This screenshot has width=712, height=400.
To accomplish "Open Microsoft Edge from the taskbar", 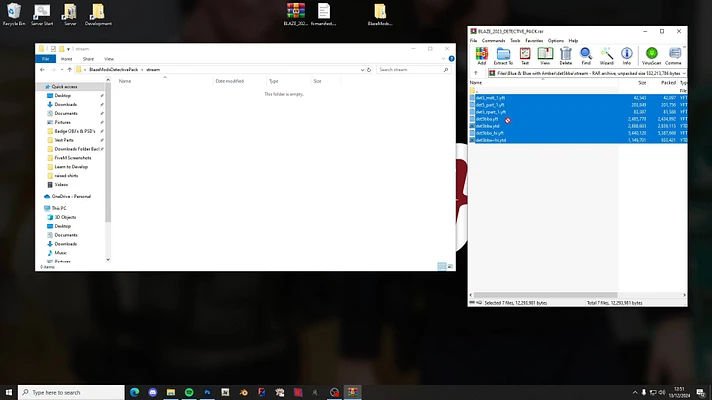I will tap(134, 392).
